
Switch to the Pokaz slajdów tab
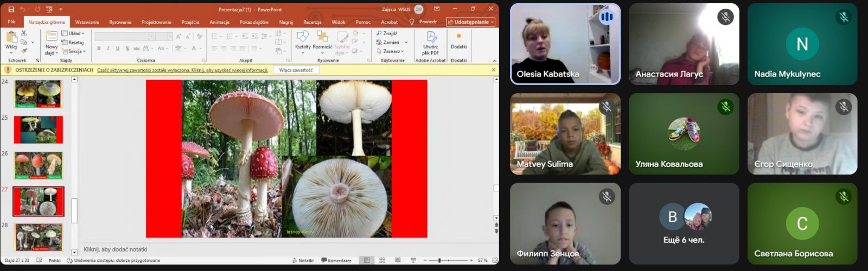(254, 22)
